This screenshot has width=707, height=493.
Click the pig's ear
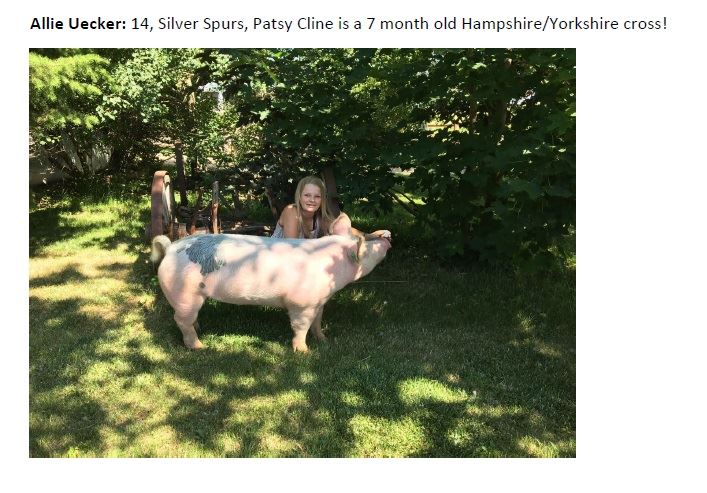pos(357,249)
